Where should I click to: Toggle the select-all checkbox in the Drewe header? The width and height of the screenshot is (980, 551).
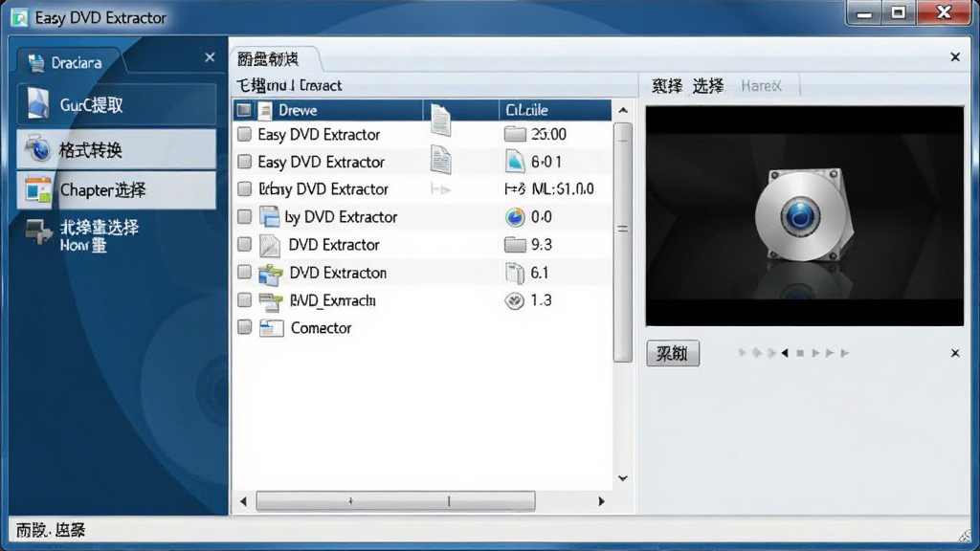coord(244,111)
